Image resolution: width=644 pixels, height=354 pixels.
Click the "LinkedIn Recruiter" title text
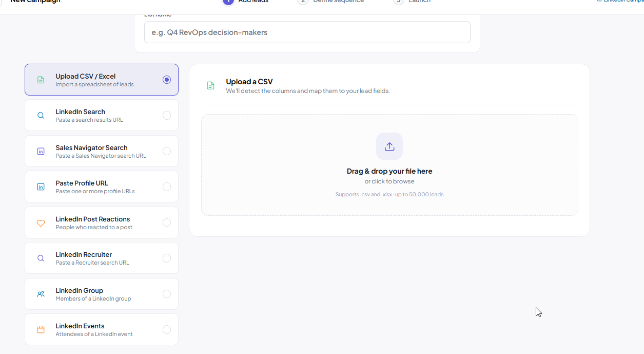[84, 254]
